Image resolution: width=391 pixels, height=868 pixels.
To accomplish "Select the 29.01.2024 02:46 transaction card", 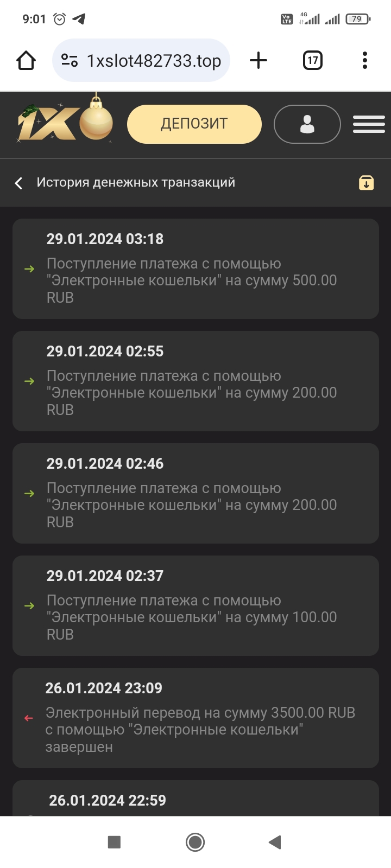I will pos(195,493).
